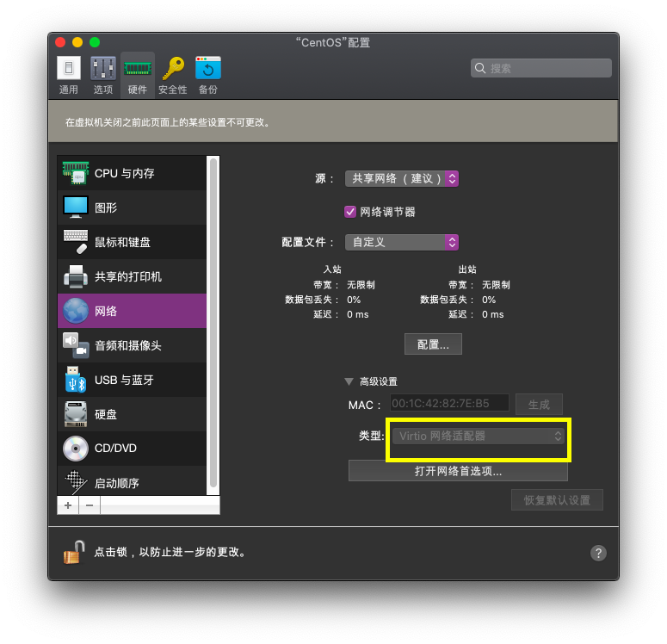Click the MAC address field
The image size is (667, 644).
pyautogui.click(x=449, y=403)
